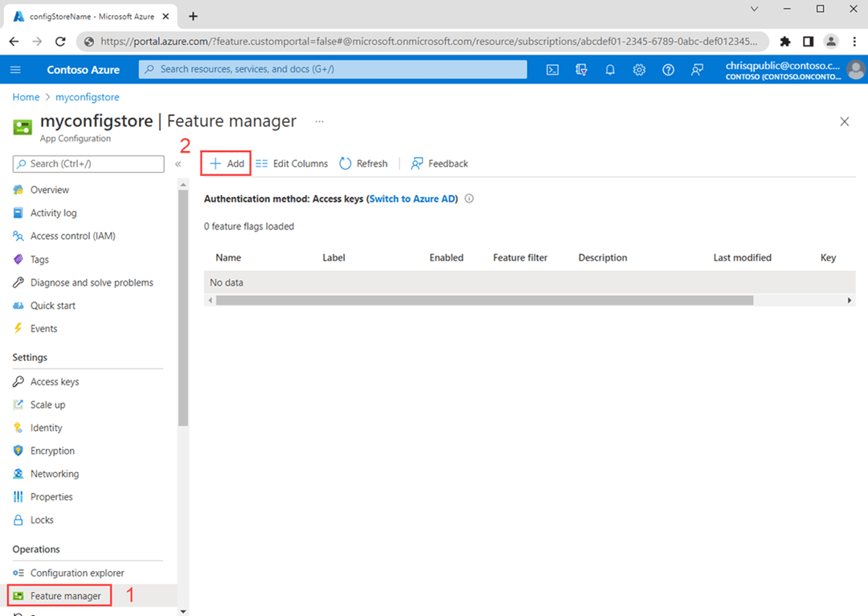Screen dimensions: 868x616
Task: Click the info icon beside authentication method
Action: (469, 199)
